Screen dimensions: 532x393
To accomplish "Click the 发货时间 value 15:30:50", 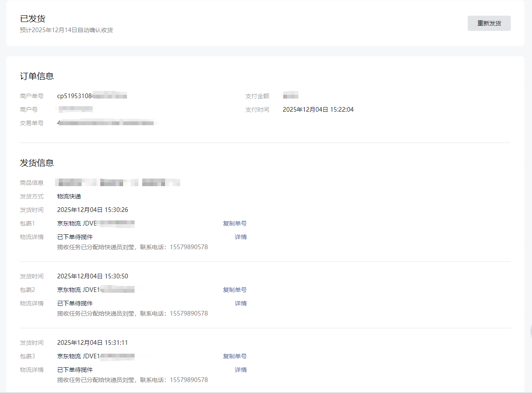I will click(x=92, y=276).
